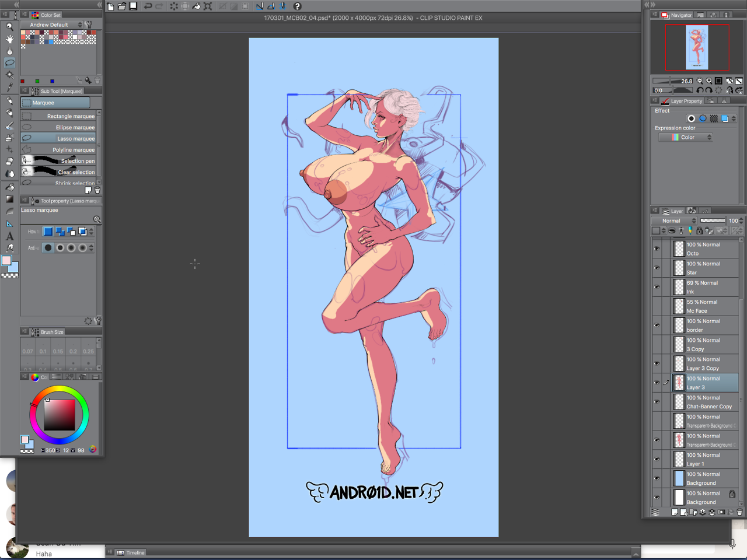Open the Andrew Default color set dropdown
The image size is (747, 560).
pos(53,25)
